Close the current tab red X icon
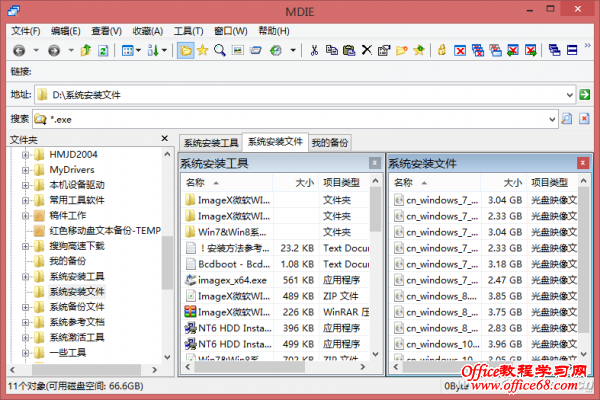Image resolution: width=600 pixels, height=400 pixels. coord(460,50)
